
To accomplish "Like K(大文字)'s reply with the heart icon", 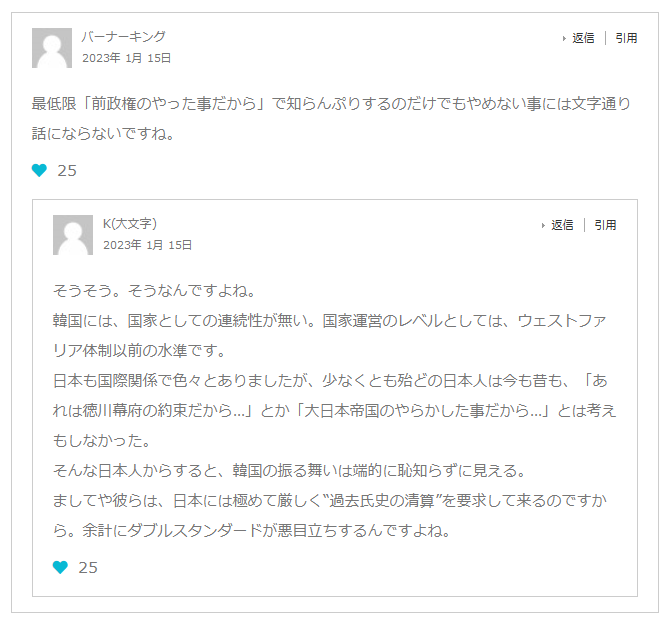I will tap(61, 568).
